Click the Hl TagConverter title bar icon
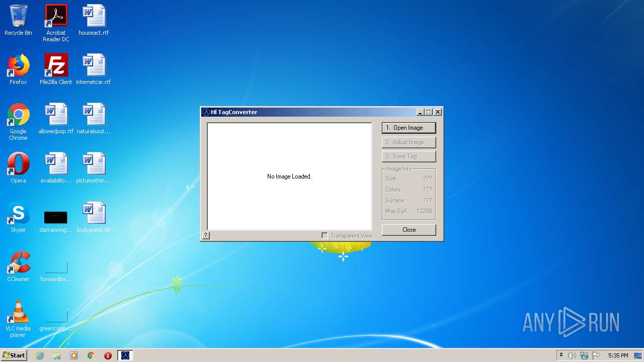Image resolution: width=644 pixels, height=362 pixels. 206,112
